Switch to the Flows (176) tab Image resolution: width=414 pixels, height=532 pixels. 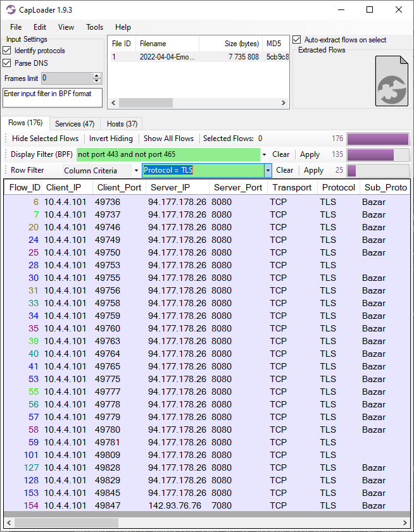click(25, 123)
